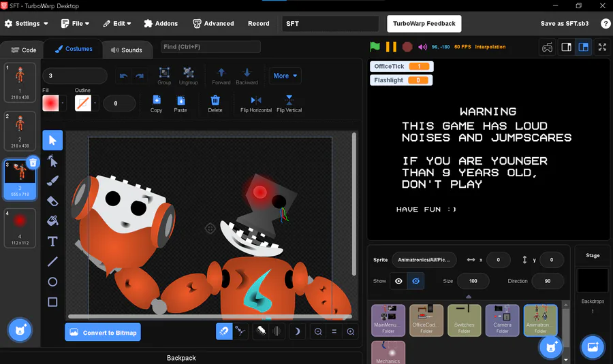
Task: Expand the More dropdown
Action: click(x=285, y=76)
